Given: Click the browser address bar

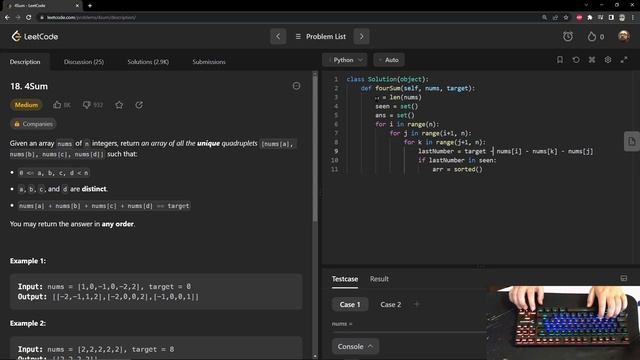Looking at the screenshot, I should tap(286, 18).
